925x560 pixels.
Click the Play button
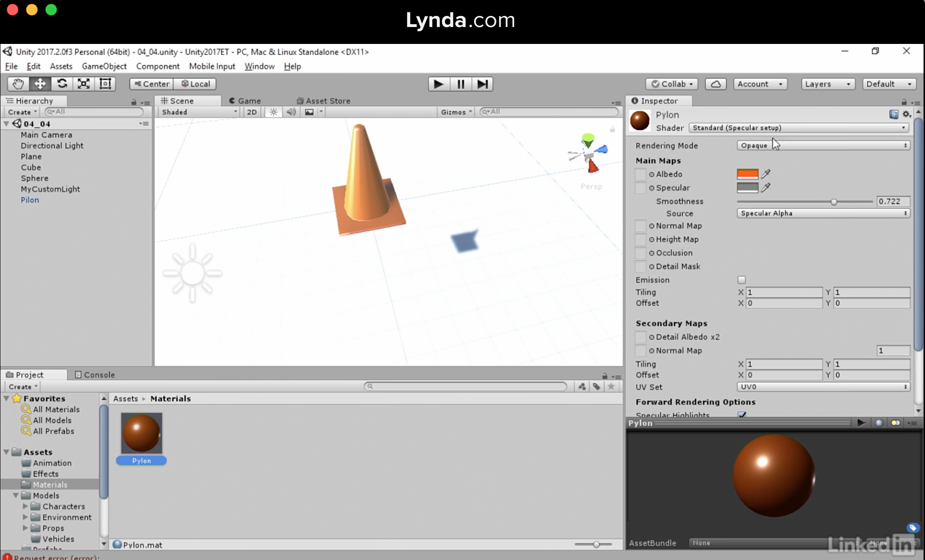point(438,84)
